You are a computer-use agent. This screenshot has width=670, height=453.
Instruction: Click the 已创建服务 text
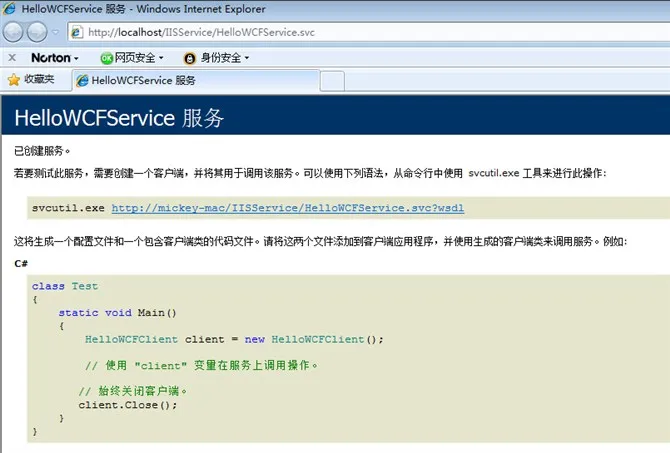click(41, 151)
